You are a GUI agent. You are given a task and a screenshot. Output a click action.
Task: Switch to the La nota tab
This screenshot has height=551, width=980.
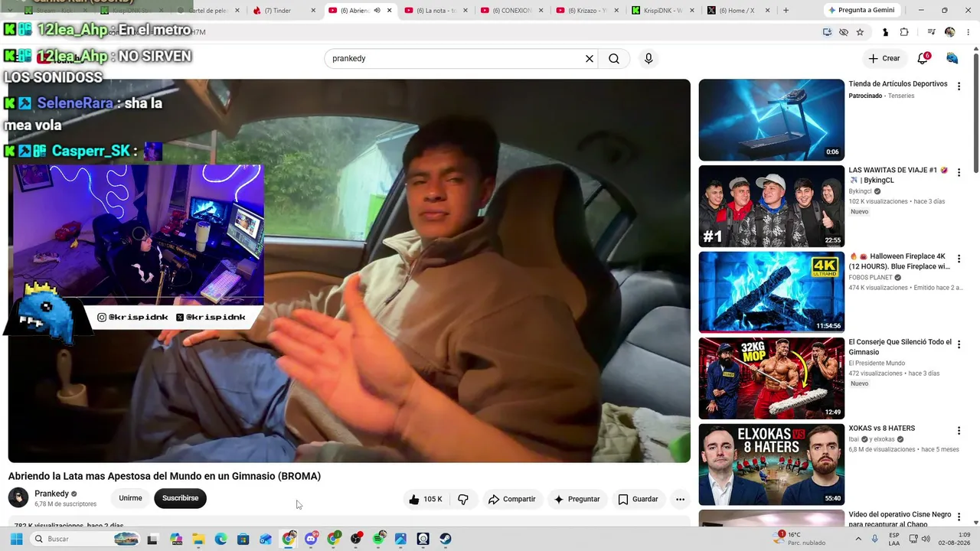[x=435, y=11]
